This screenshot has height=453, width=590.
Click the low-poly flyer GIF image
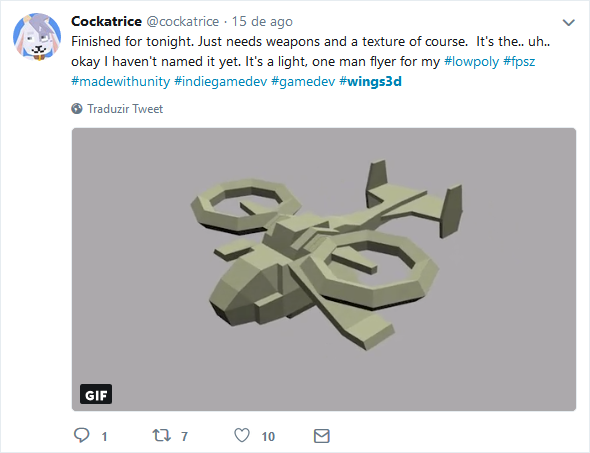tap(324, 269)
